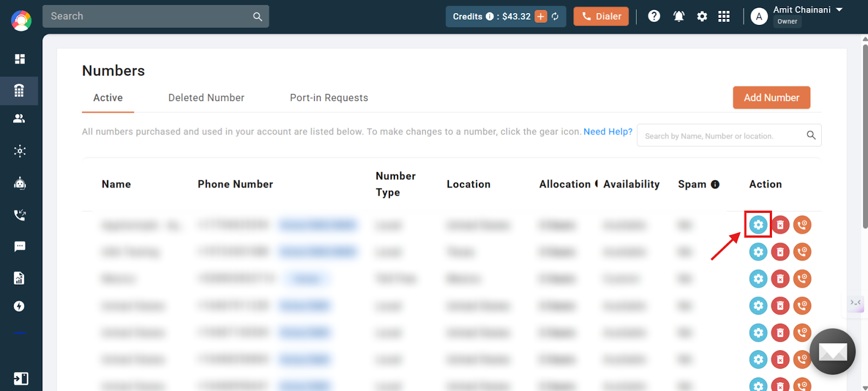
Task: Open the Messages chat icon in the sidebar
Action: coord(20,247)
